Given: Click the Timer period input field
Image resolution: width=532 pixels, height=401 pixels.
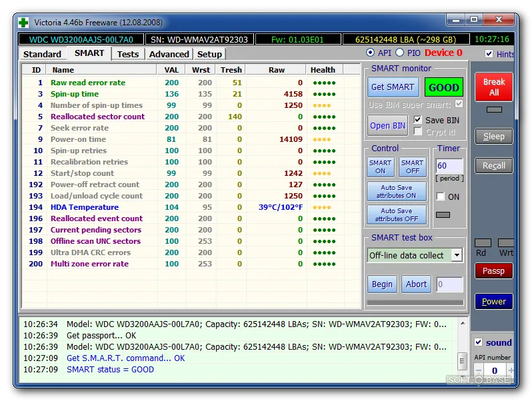Looking at the screenshot, I should (449, 166).
